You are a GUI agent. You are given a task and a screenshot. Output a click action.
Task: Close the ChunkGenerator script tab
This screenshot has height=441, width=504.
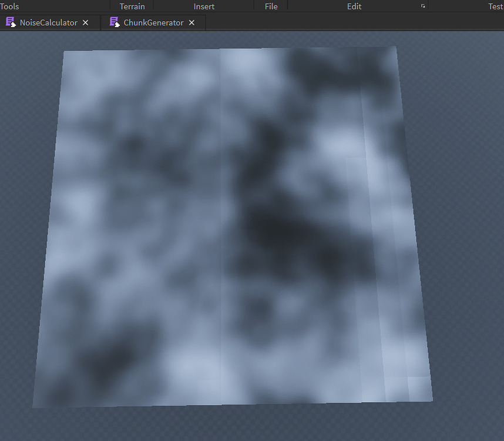click(x=191, y=22)
